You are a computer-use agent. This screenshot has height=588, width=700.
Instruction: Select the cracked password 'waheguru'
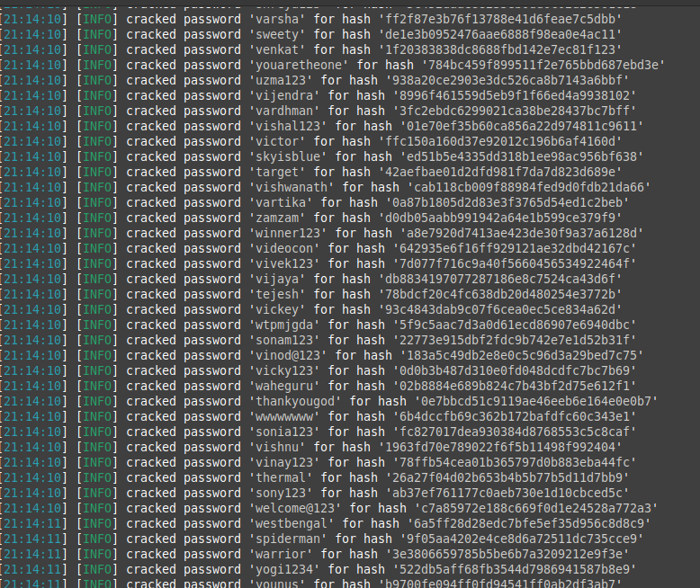pyautogui.click(x=284, y=386)
